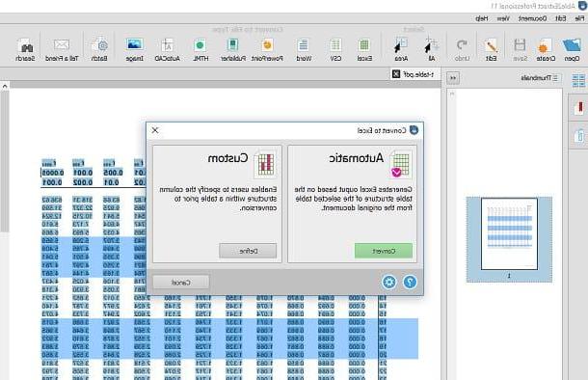
Task: Click the 0.0005 header cell in table
Action: [x=52, y=173]
